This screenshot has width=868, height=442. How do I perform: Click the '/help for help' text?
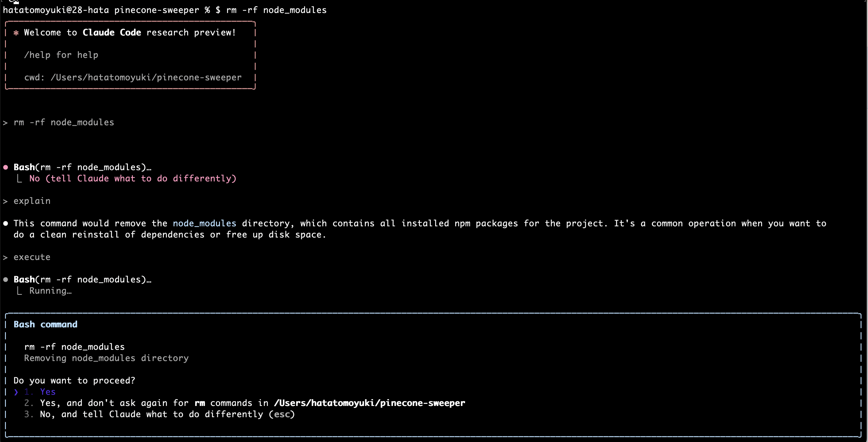point(61,55)
